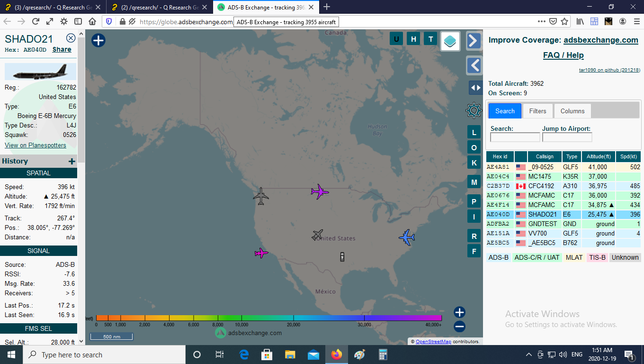Toggle the P map option button
This screenshot has width=644, height=364.
tap(474, 201)
